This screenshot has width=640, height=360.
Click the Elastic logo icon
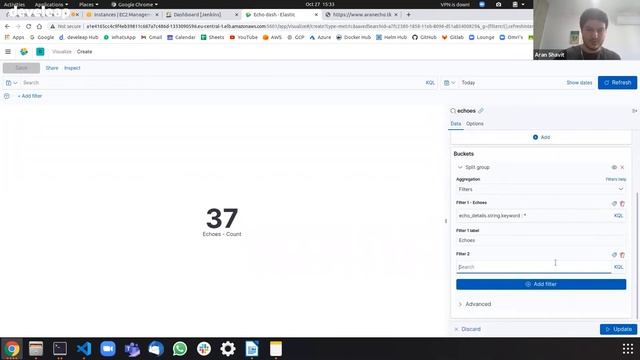[x=24, y=52]
